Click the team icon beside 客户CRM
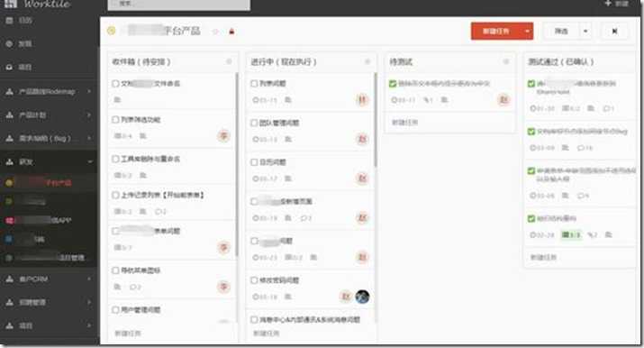This screenshot has height=348, width=644. (9, 279)
